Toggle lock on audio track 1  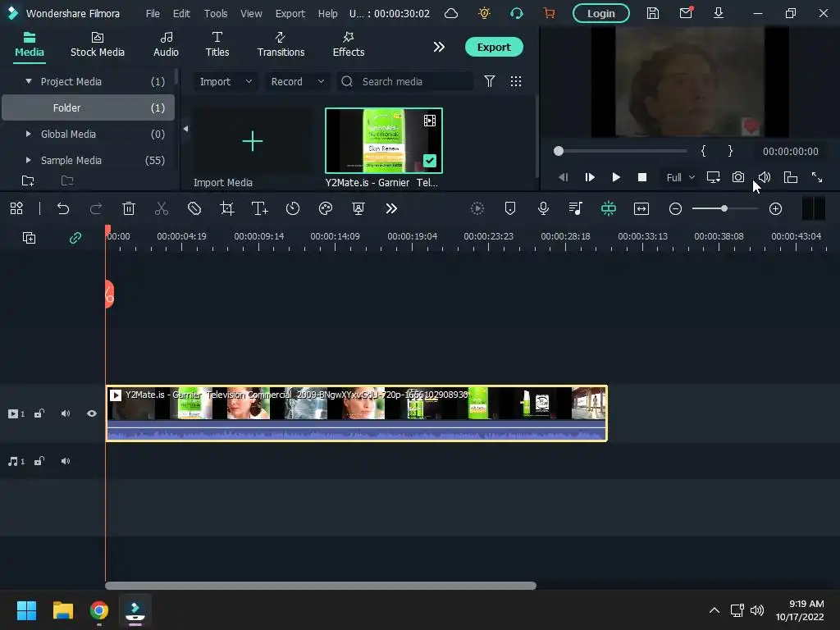pyautogui.click(x=39, y=461)
